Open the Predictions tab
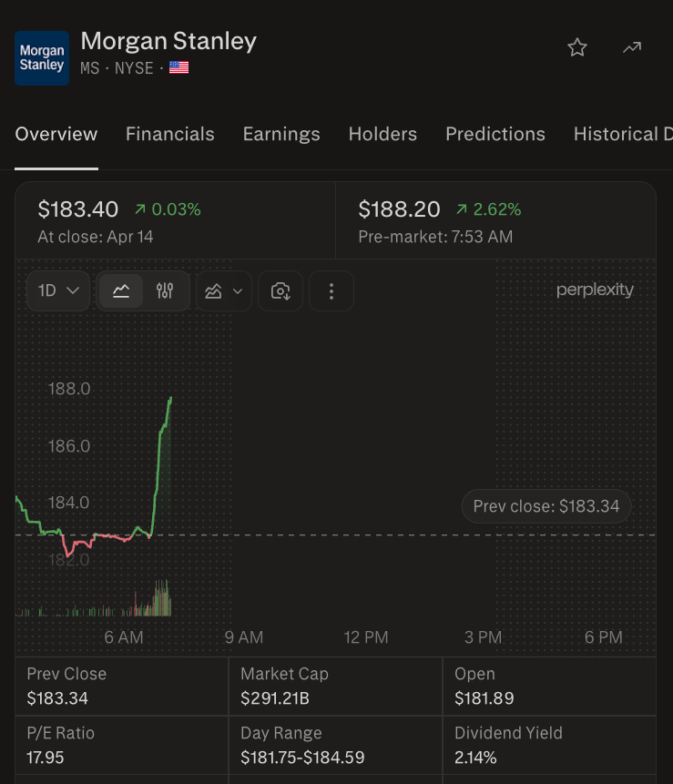The height and width of the screenshot is (784, 673). 495,134
